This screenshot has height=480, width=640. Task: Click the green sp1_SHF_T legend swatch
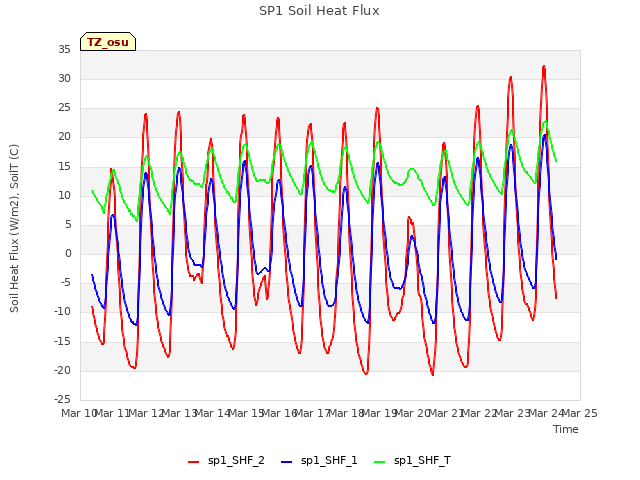pos(380,462)
